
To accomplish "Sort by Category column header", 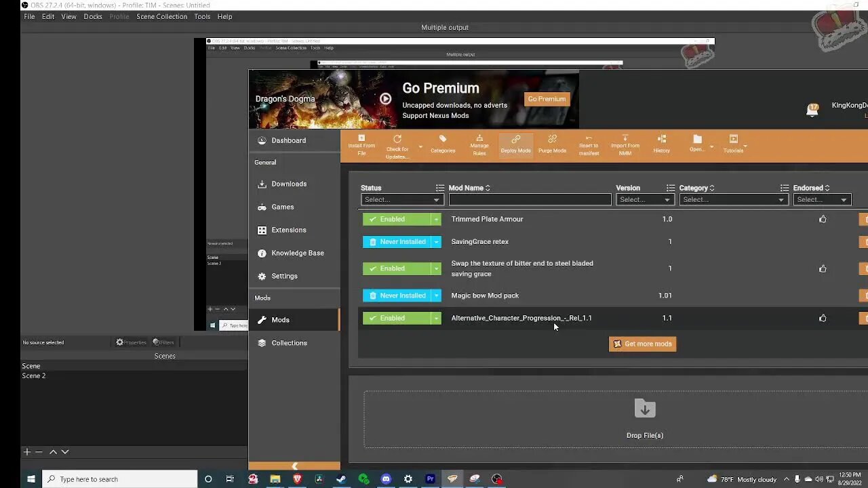I will [696, 188].
